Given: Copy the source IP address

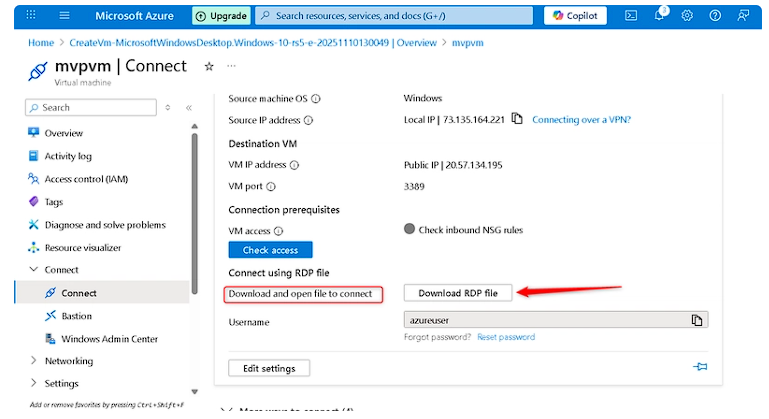Looking at the screenshot, I should [x=517, y=119].
